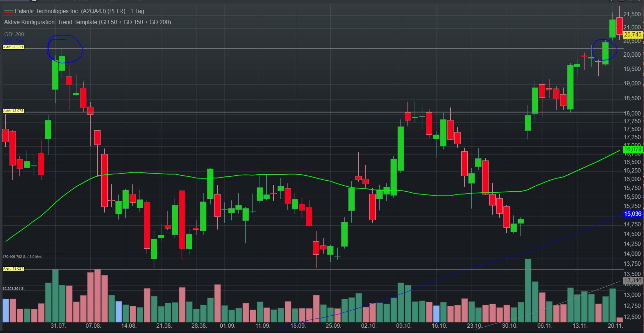This screenshot has width=644, height=333.
Task: Click the Aktive Konfiguration Trend-Template label
Action: [87, 22]
